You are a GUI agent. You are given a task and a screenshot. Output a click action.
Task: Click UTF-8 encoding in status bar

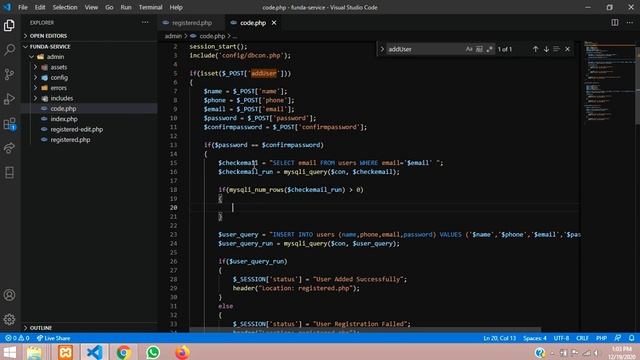561,338
